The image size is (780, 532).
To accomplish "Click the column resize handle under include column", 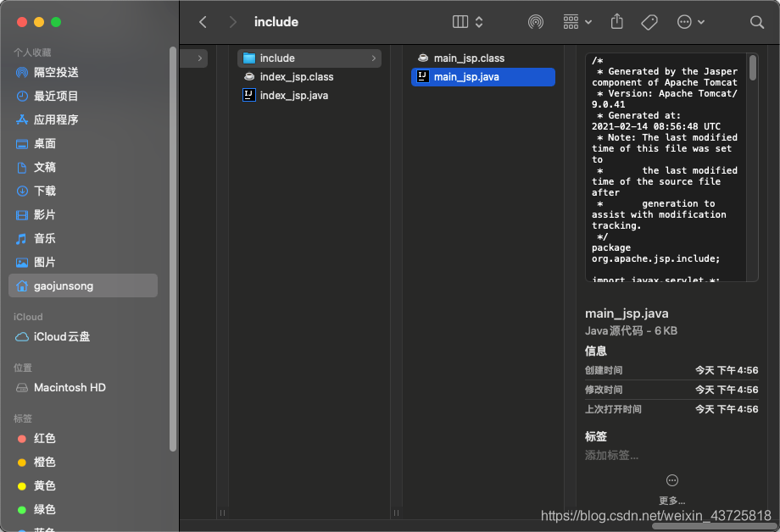I will click(396, 513).
